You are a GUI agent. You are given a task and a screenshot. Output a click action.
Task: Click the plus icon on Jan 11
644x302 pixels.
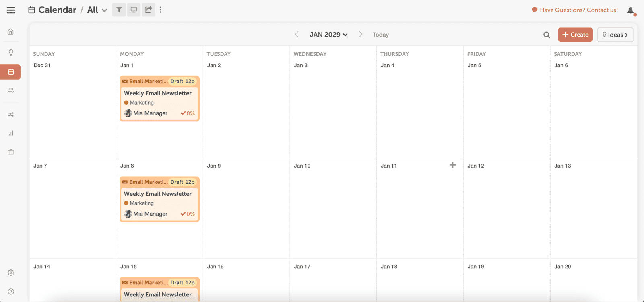[452, 165]
